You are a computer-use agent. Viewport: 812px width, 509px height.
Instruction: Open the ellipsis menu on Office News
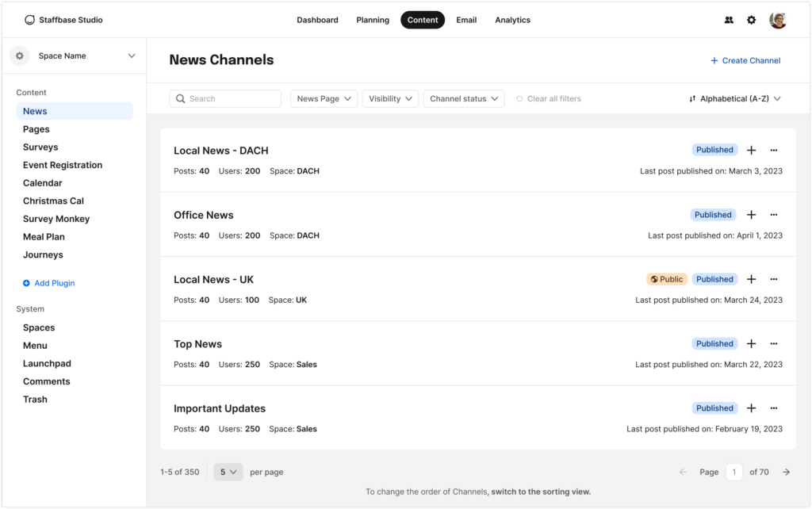pyautogui.click(x=773, y=214)
